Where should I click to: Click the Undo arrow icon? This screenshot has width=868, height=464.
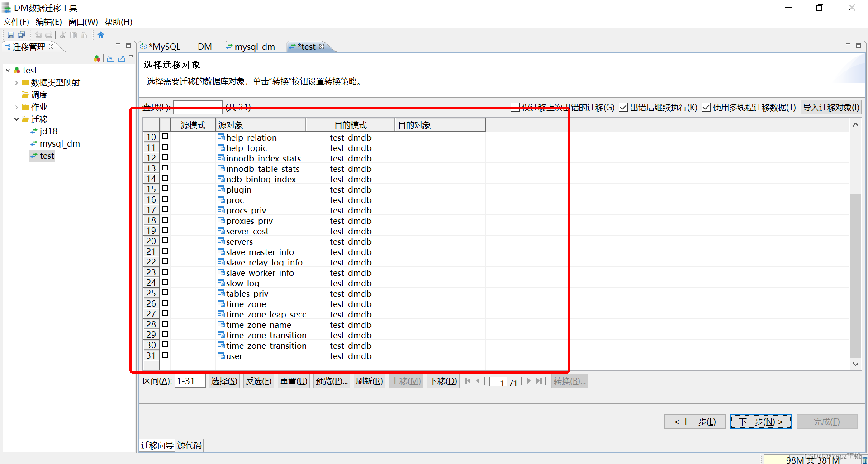click(38, 35)
